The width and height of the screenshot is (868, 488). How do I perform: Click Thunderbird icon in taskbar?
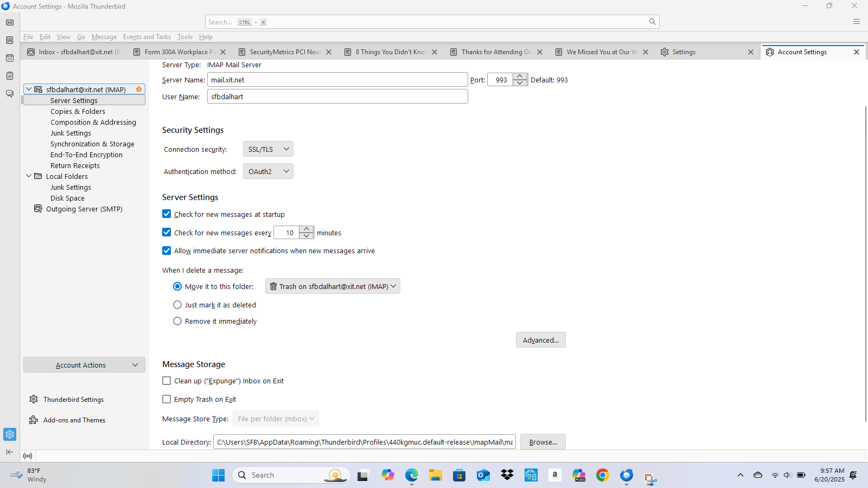pyautogui.click(x=627, y=476)
